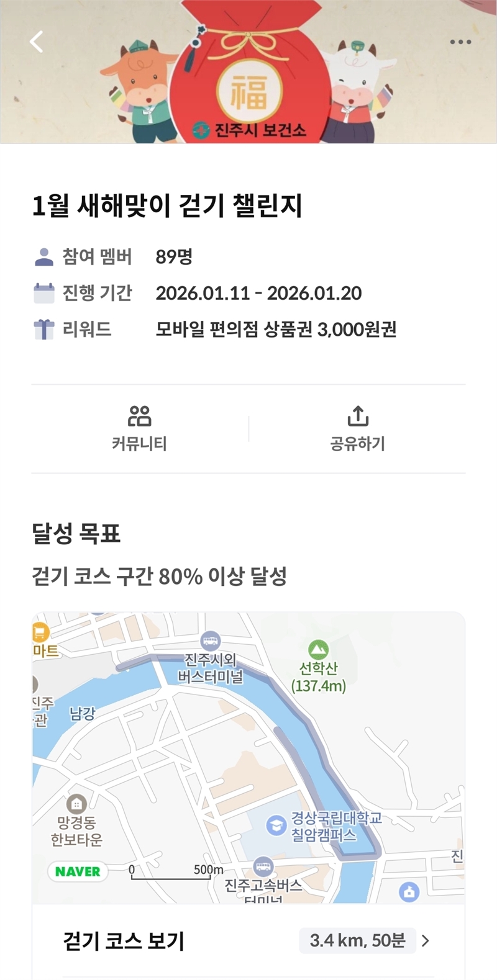Screen dimensions: 497x980
Task: Open the 3.4 km, 50분 course badge
Action: click(357, 941)
